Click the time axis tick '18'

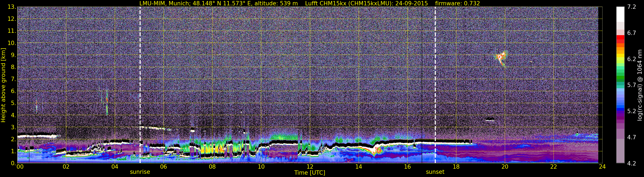456,167
